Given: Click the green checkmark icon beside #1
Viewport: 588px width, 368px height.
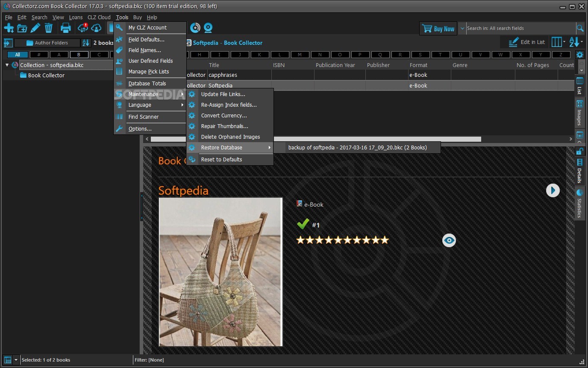Looking at the screenshot, I should point(303,224).
